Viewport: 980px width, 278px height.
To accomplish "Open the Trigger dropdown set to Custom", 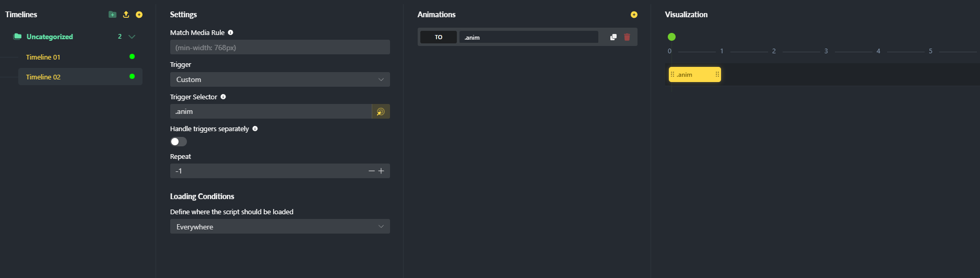I will pyautogui.click(x=280, y=79).
